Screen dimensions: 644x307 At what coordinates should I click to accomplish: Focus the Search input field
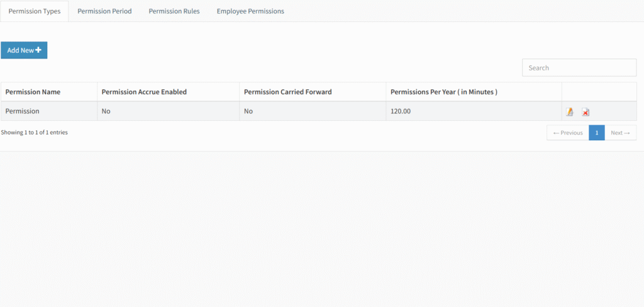[579, 67]
